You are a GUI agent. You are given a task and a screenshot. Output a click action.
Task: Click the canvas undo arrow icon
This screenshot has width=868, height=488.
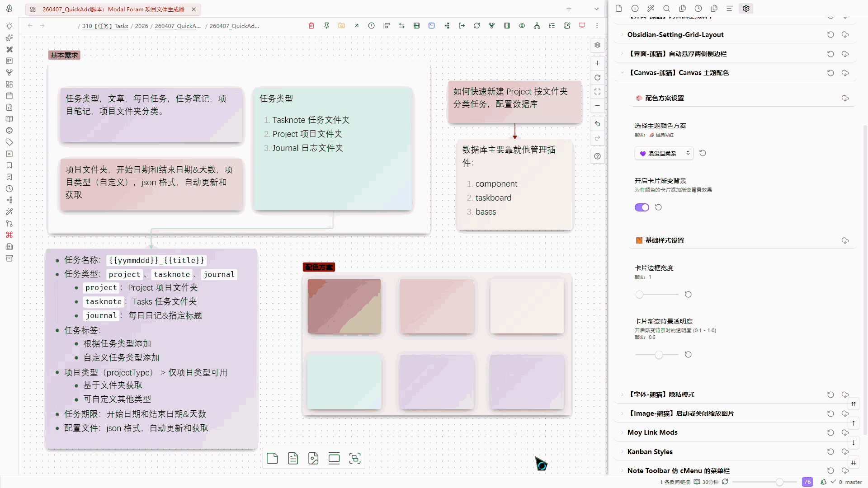[x=597, y=124]
